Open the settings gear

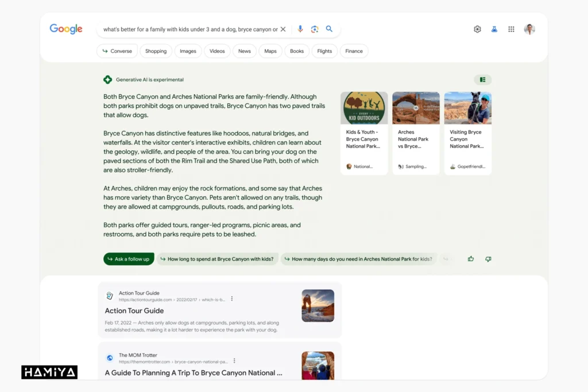click(x=477, y=29)
